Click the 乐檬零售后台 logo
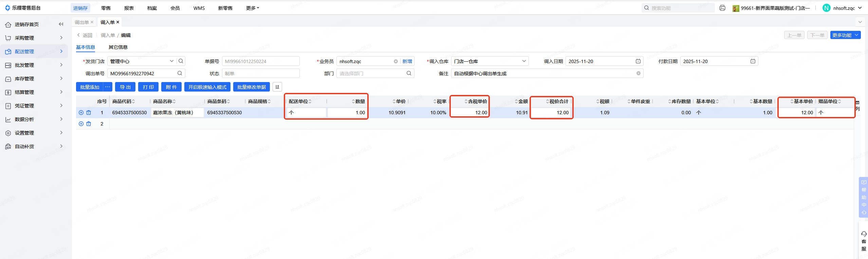 tap(23, 8)
